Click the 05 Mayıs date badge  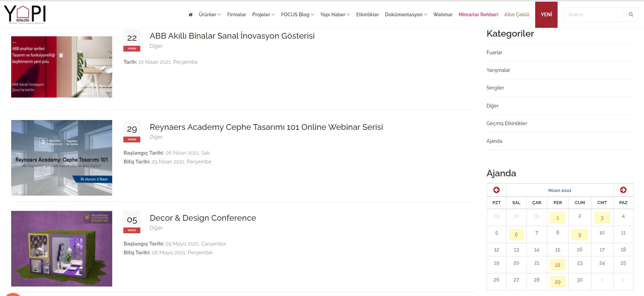pyautogui.click(x=132, y=222)
